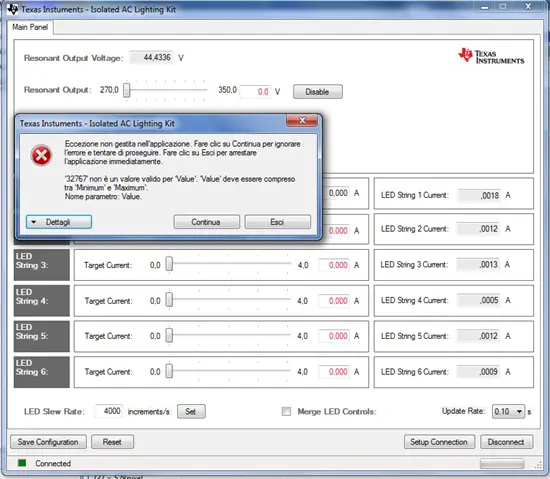Click LED String 5 Current reading ,0012
550x479 pixels.
tap(479, 336)
